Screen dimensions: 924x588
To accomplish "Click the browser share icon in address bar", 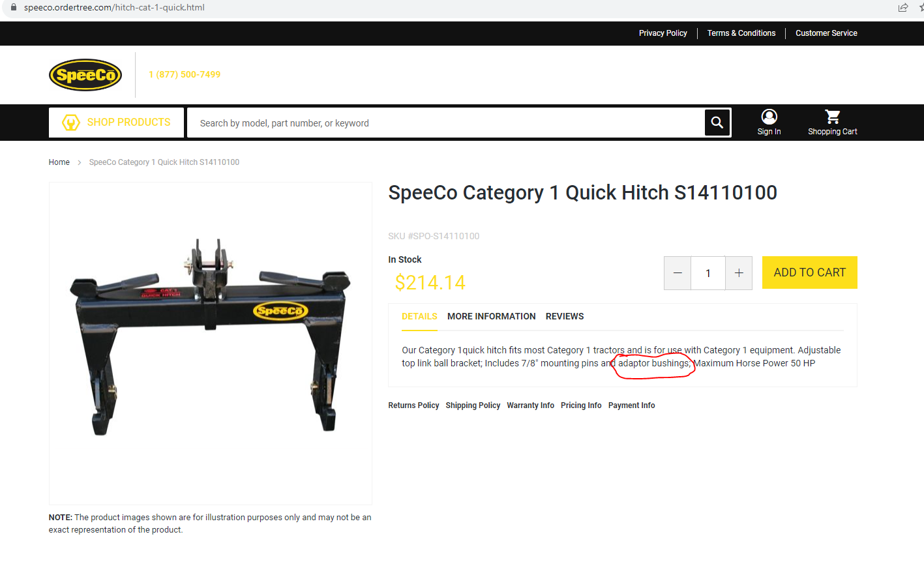I will click(902, 8).
